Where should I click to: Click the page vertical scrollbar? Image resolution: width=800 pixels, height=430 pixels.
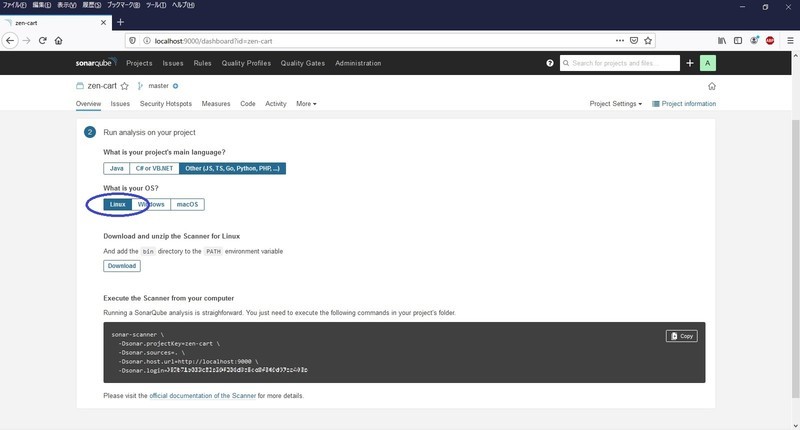pyautogui.click(x=795, y=258)
